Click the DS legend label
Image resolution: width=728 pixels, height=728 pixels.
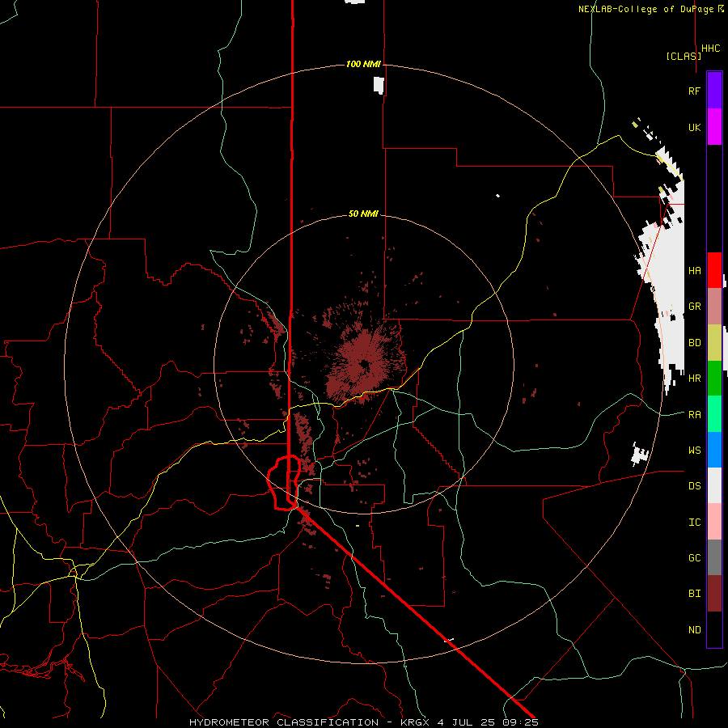click(x=694, y=485)
